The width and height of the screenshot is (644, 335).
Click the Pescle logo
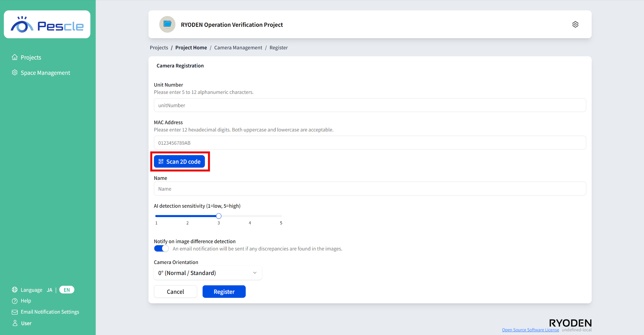tap(47, 25)
